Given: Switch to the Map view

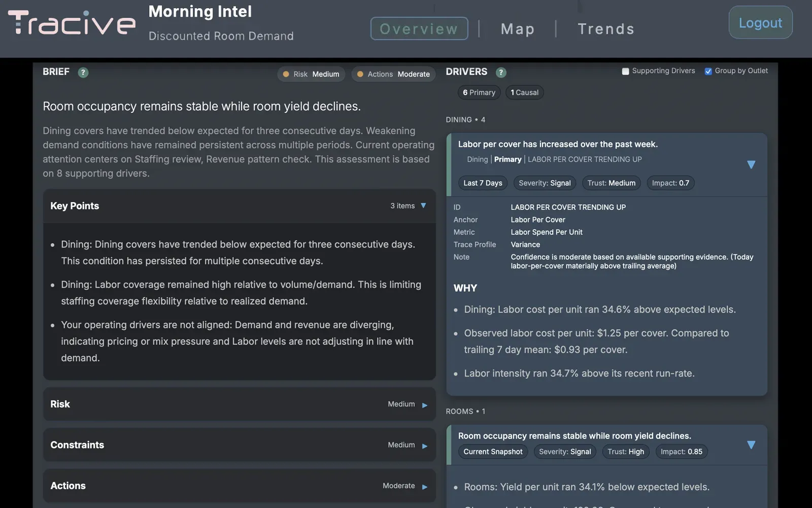Looking at the screenshot, I should click(x=518, y=29).
